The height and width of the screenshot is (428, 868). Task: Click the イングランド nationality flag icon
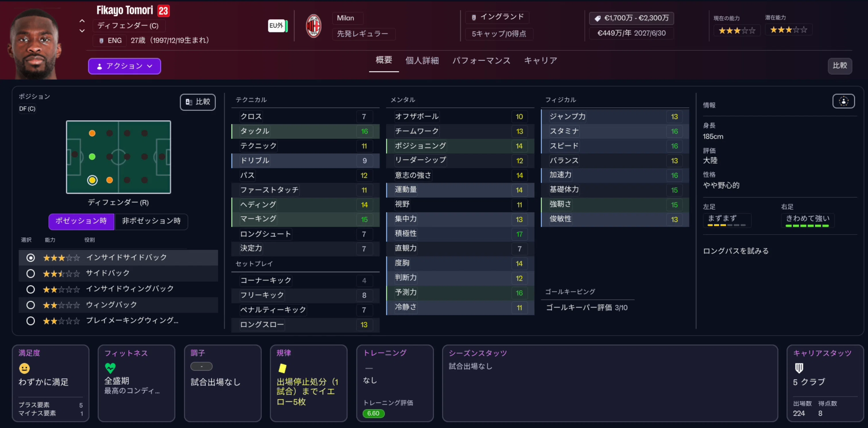(473, 17)
